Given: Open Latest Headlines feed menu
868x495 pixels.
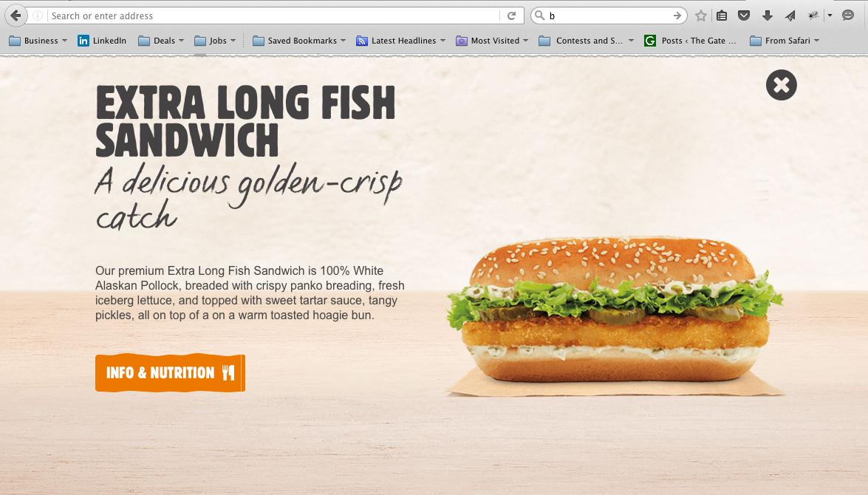Looking at the screenshot, I should 401,41.
